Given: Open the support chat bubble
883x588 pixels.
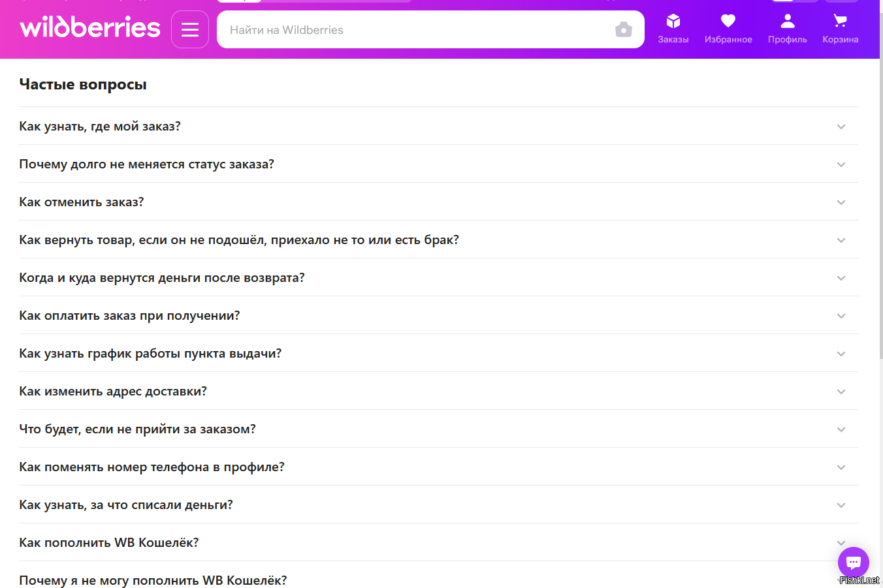Looking at the screenshot, I should (854, 563).
